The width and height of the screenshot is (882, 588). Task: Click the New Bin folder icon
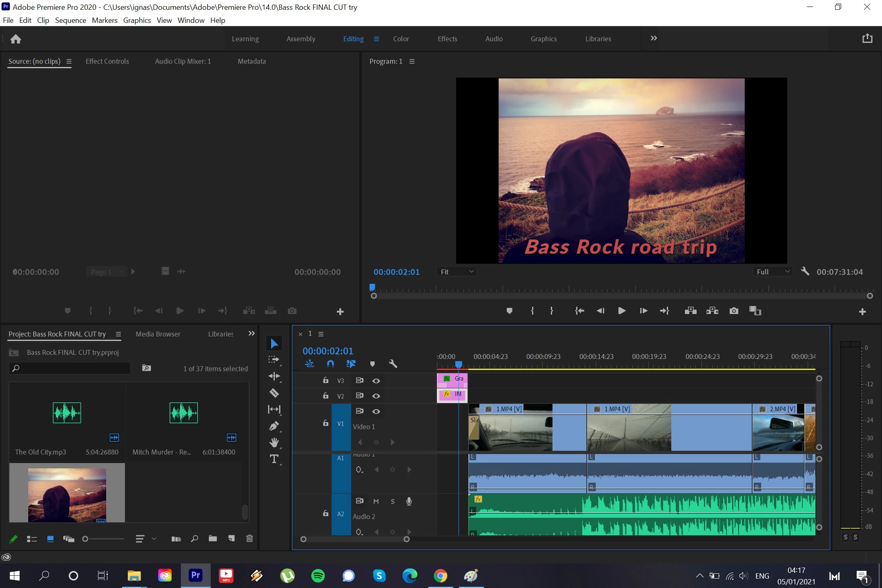tap(212, 539)
